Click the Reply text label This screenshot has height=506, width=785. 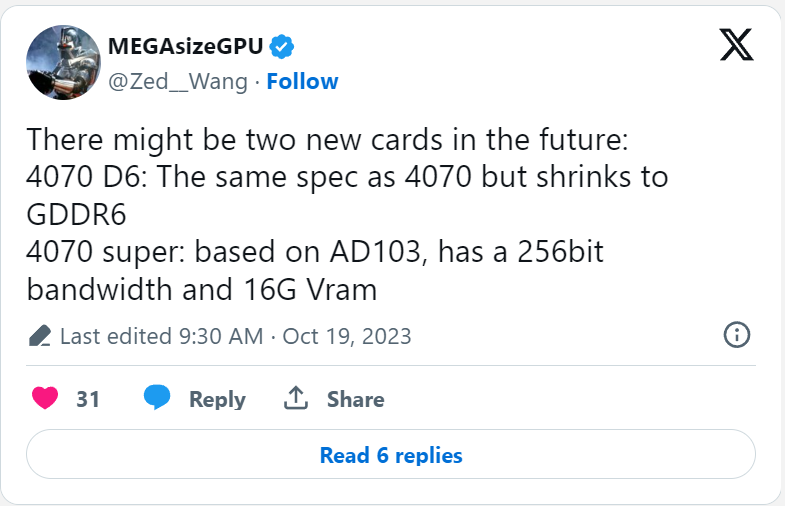[217, 399]
